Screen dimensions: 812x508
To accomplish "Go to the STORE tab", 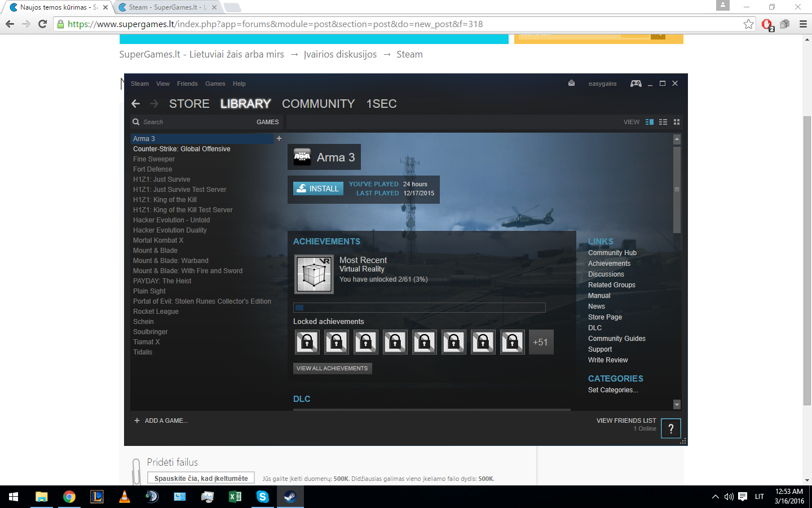I will (x=189, y=104).
